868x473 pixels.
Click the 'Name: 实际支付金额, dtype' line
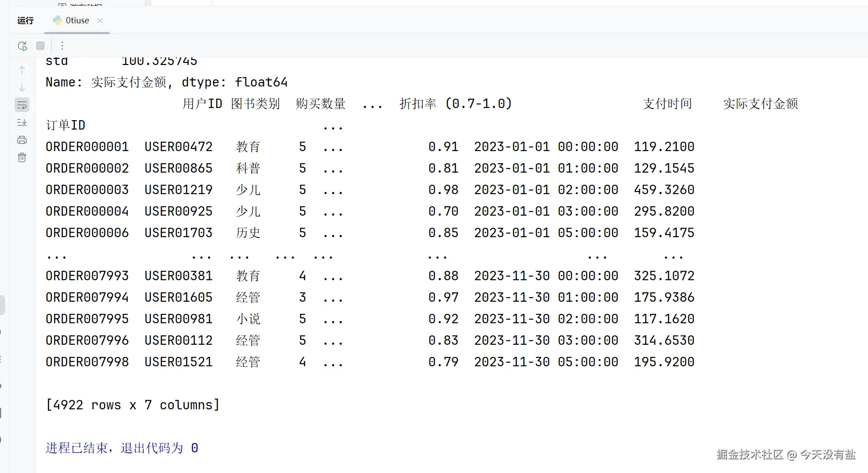[166, 82]
